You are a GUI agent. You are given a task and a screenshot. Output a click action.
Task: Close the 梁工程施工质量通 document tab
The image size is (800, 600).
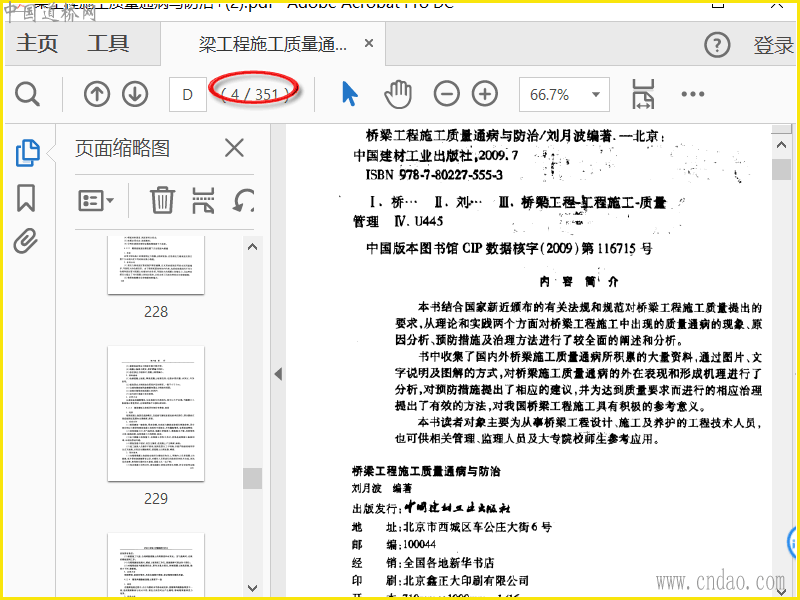[369, 43]
